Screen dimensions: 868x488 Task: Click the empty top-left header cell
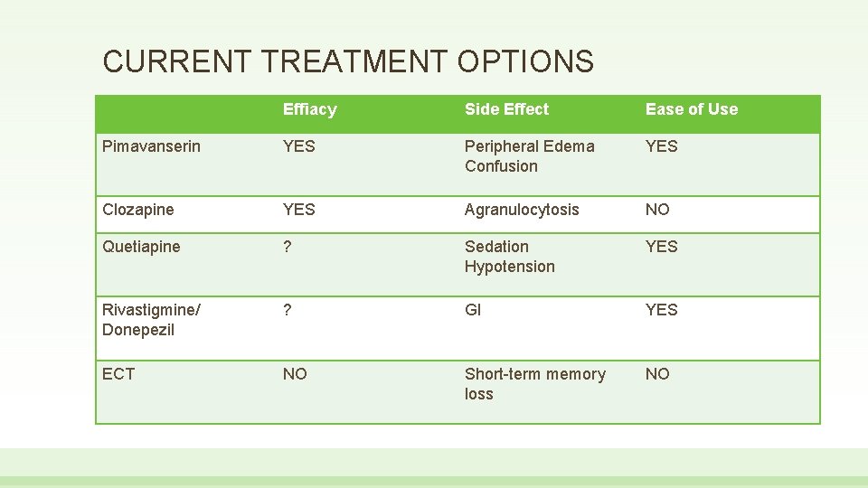point(186,114)
